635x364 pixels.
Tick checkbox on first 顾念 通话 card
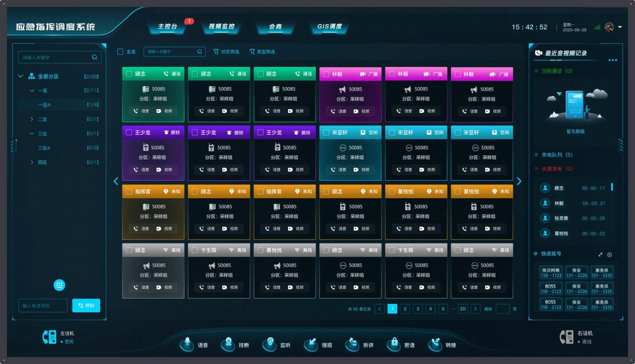tap(129, 74)
